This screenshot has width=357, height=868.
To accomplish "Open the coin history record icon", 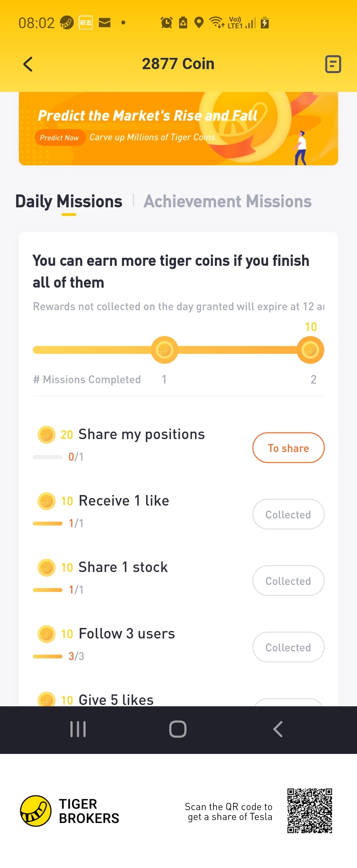I will [333, 64].
